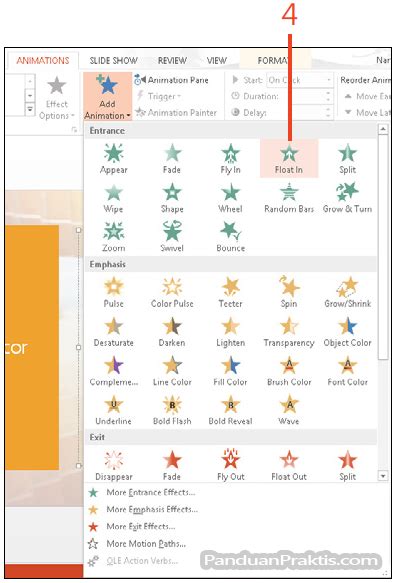Screen dimensions: 397x583
Task: Pick the Float In entrance effect
Action: coord(289,159)
